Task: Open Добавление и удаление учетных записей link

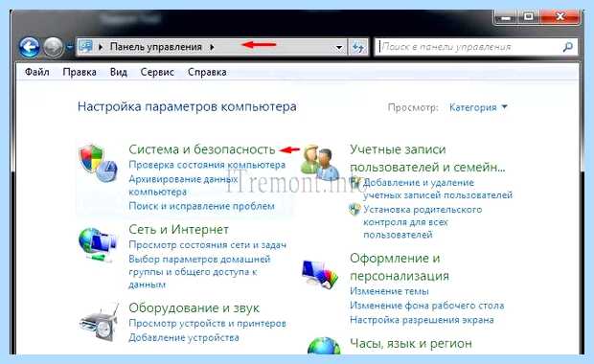Action: (x=438, y=189)
